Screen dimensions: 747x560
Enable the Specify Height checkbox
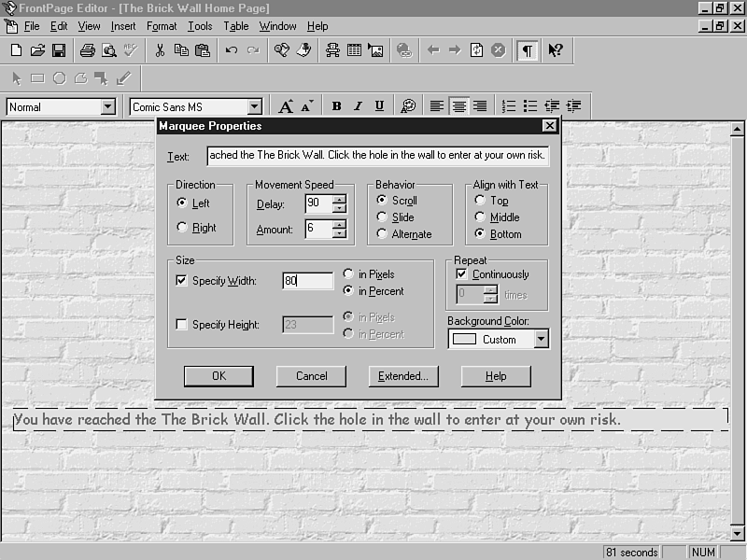pyautogui.click(x=181, y=324)
